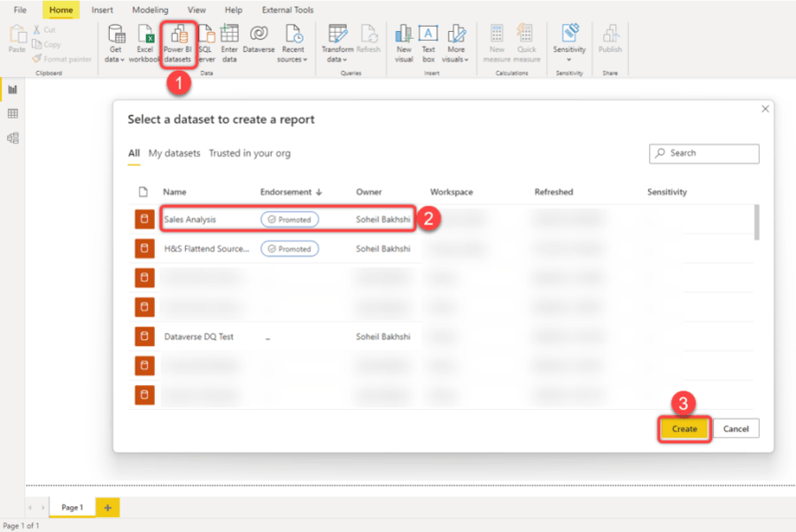Switch to Trusted in your org tab

click(250, 153)
